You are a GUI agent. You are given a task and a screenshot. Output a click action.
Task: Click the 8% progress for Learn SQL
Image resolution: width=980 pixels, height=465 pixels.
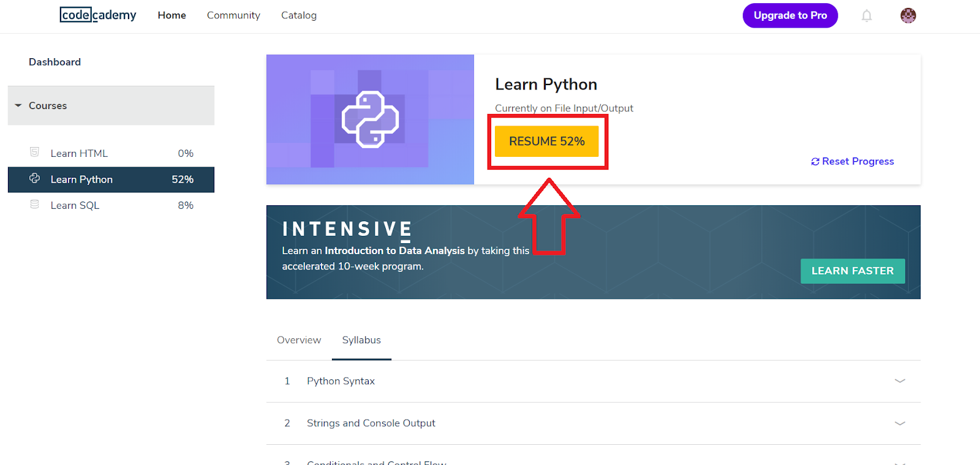tap(186, 205)
